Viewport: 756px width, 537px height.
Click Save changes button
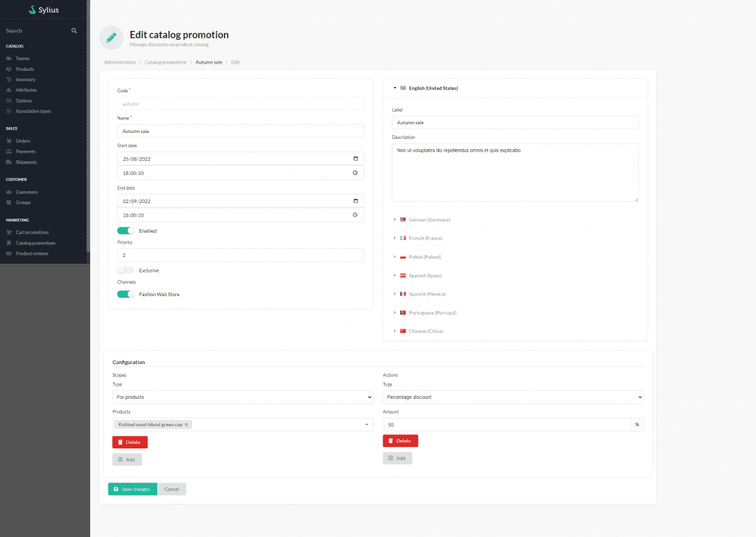point(133,489)
